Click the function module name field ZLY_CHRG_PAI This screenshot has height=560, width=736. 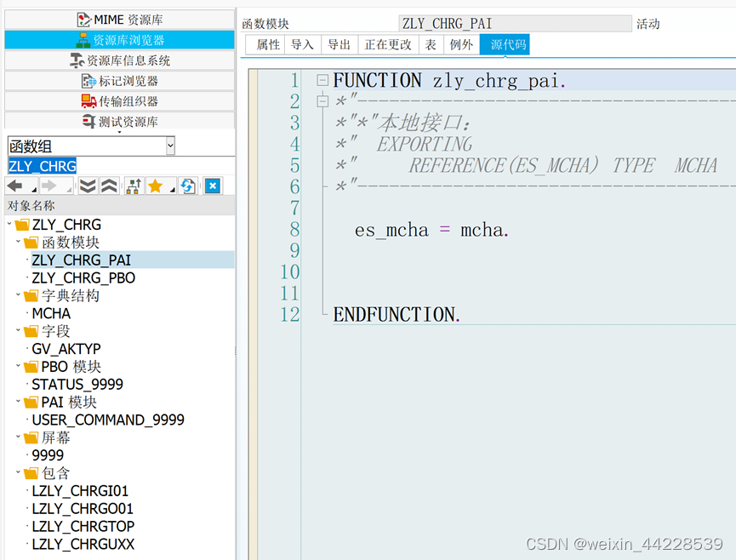point(515,24)
